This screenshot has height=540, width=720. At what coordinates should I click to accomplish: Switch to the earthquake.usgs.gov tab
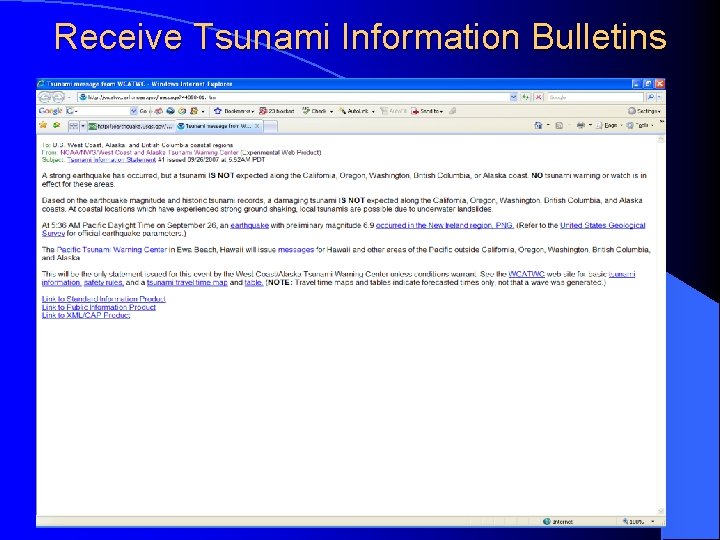coord(131,126)
